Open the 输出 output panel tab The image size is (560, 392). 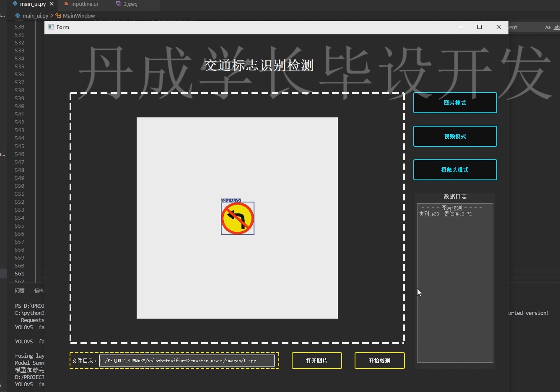click(x=39, y=291)
